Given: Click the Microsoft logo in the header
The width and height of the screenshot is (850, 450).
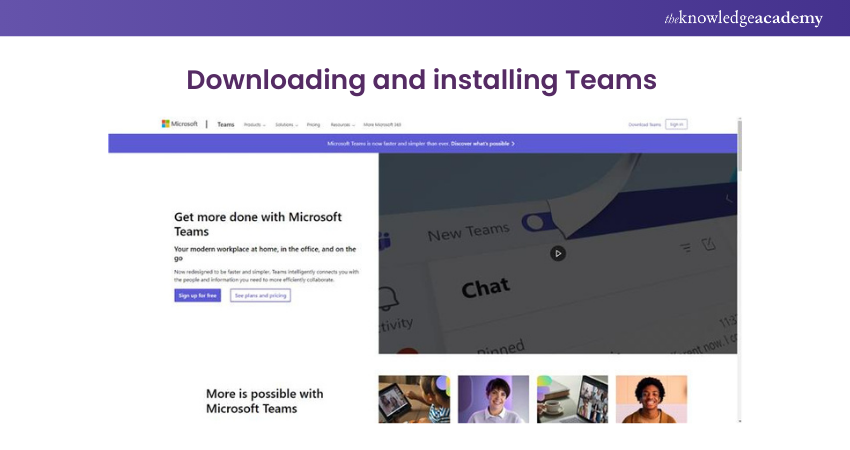Looking at the screenshot, I should click(x=180, y=124).
